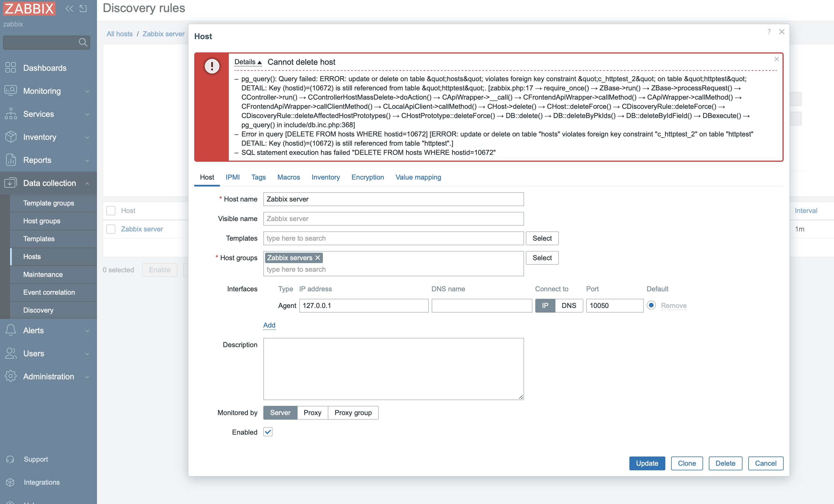Image resolution: width=834 pixels, height=504 pixels.
Task: Switch to the Tags tab
Action: [x=258, y=177]
